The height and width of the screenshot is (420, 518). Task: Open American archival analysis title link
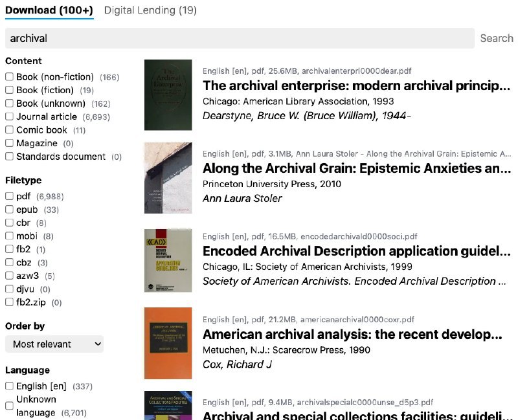(352, 335)
